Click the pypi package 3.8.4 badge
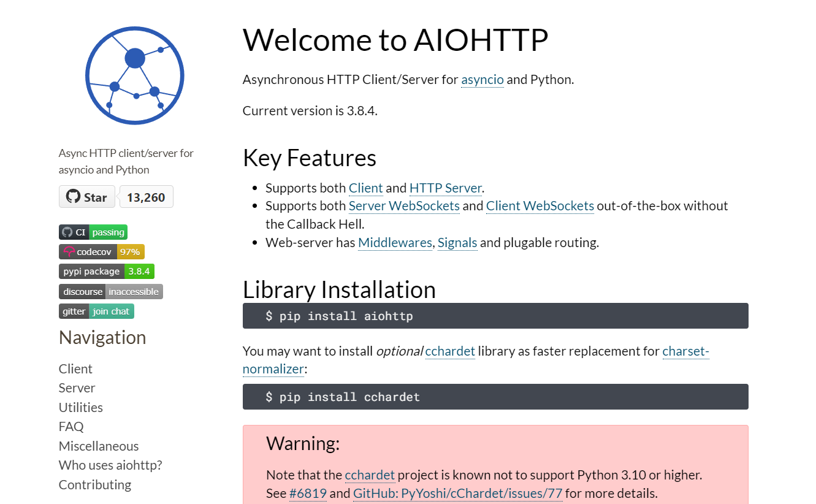 pos(107,272)
